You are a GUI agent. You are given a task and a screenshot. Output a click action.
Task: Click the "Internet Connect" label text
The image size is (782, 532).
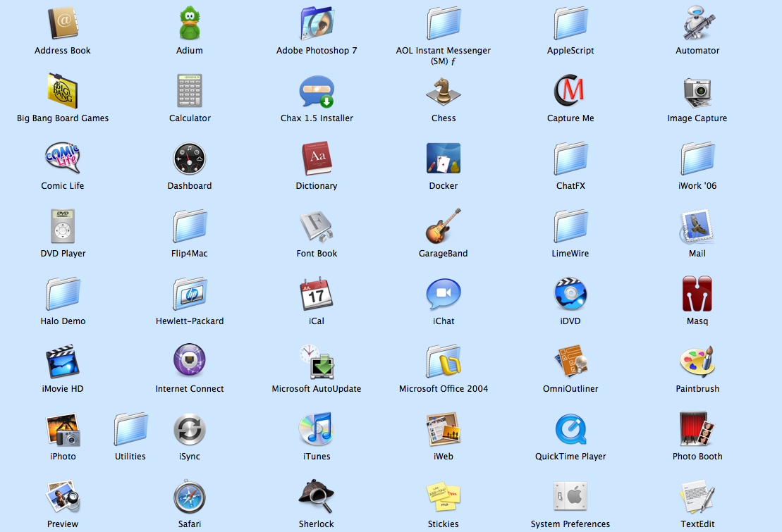pos(190,388)
